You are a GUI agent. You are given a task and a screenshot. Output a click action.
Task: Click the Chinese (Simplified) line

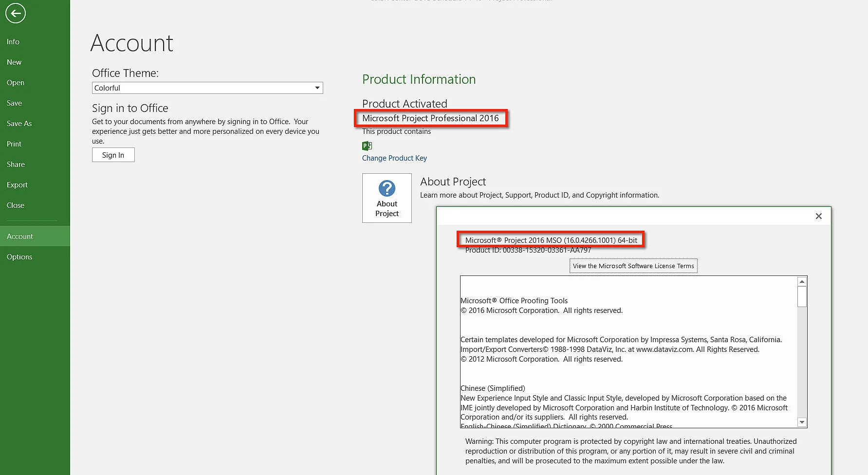tap(493, 388)
